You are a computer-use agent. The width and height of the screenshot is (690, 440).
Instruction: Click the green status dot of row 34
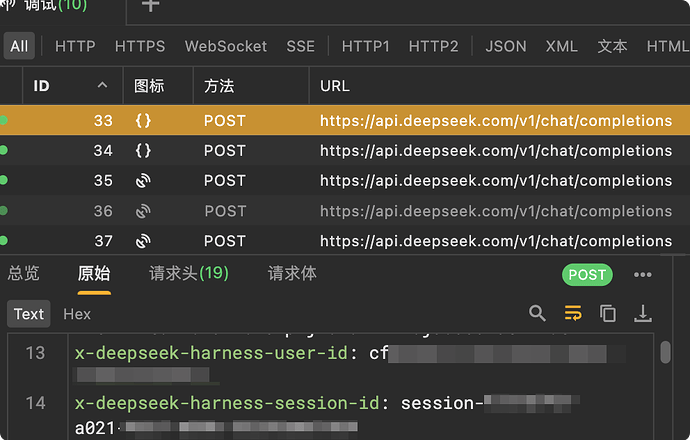click(x=4, y=150)
